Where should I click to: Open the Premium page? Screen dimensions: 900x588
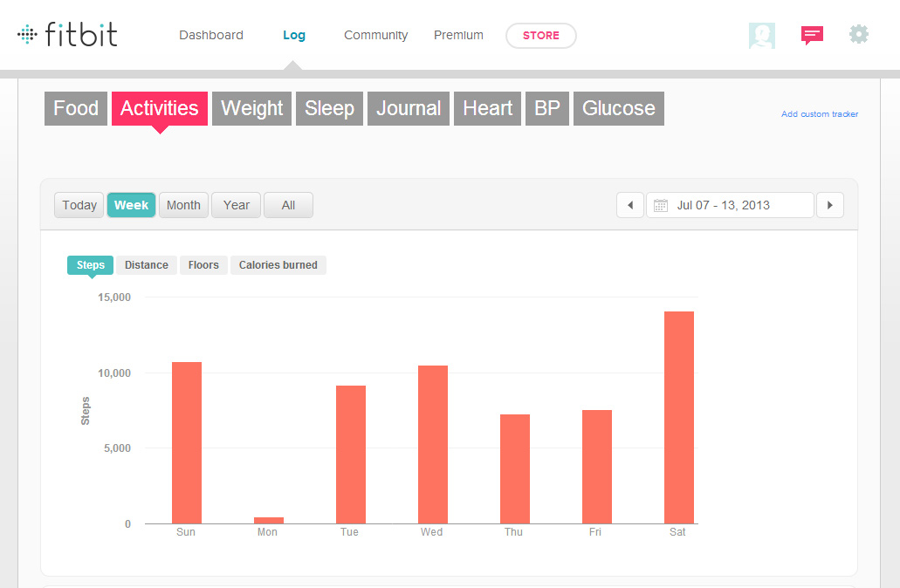(458, 35)
